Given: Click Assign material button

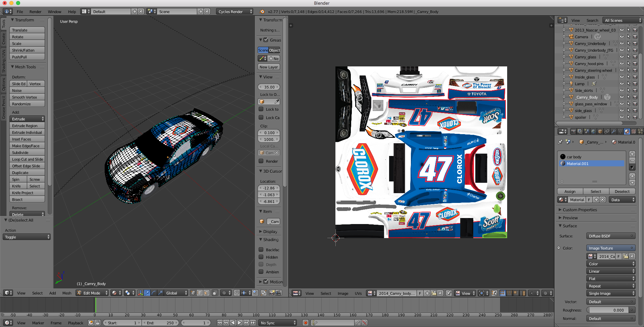Looking at the screenshot, I should (570, 191).
